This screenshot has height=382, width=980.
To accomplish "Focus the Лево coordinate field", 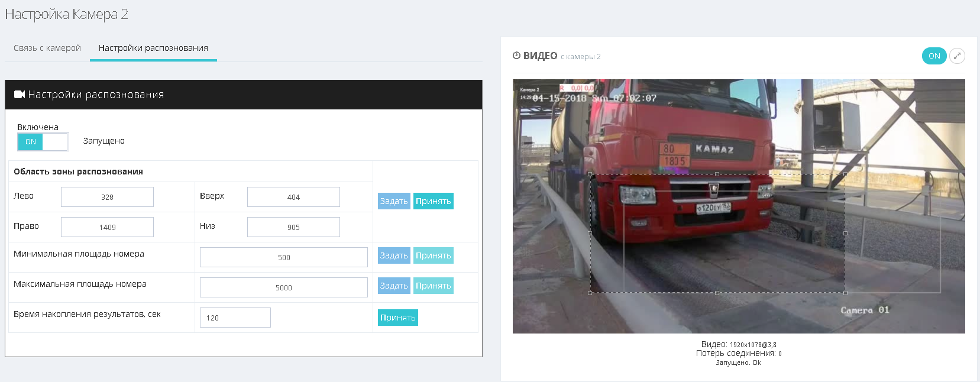I will [x=107, y=197].
